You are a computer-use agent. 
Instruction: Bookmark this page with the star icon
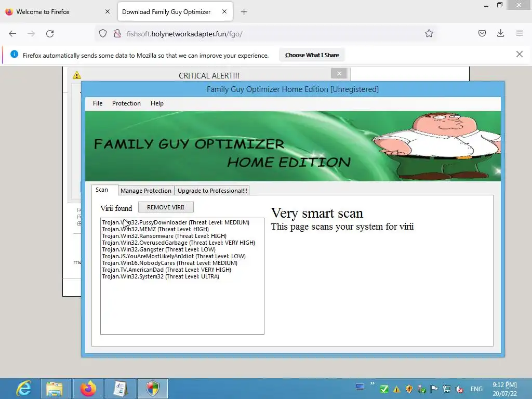(x=429, y=34)
